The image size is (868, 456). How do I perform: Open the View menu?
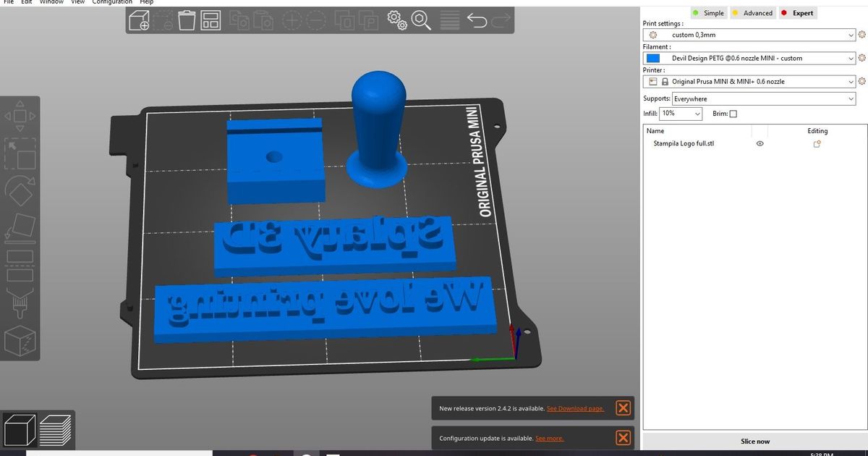[x=77, y=2]
